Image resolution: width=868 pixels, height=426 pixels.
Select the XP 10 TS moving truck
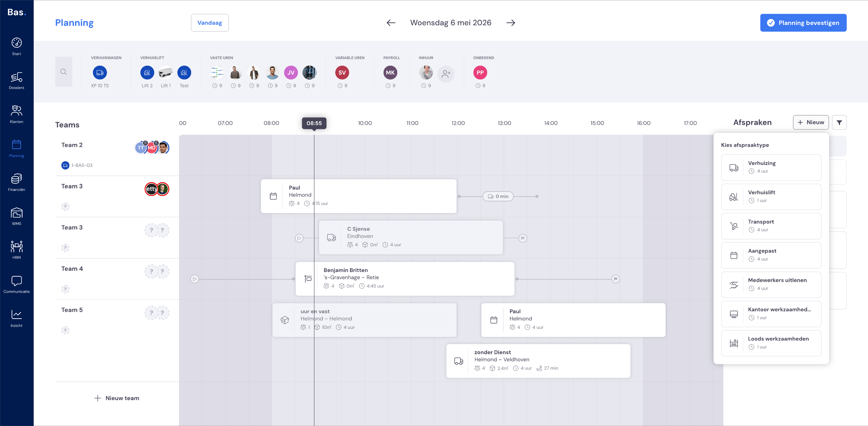point(100,72)
